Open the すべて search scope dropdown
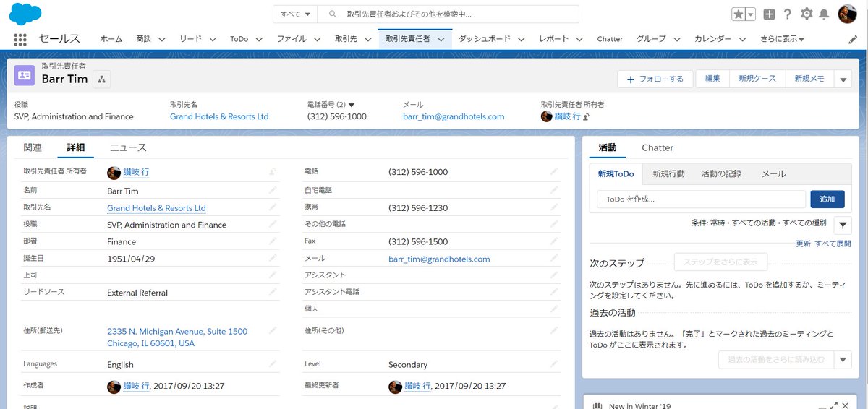The image size is (868, 409). pos(296,14)
